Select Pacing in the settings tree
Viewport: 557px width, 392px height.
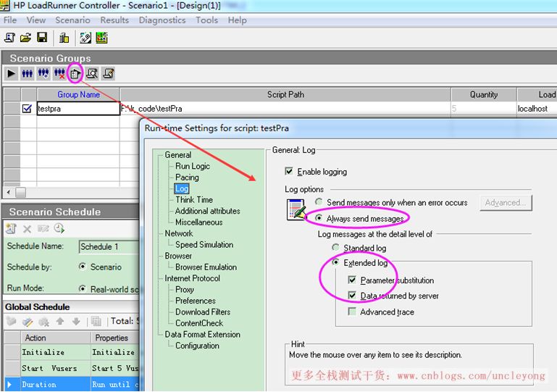point(187,178)
